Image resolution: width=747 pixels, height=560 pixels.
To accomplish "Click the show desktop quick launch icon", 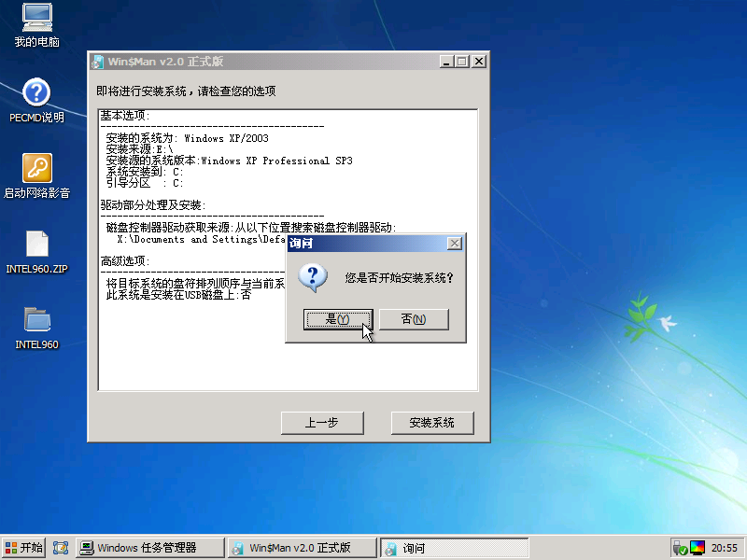I will (62, 548).
